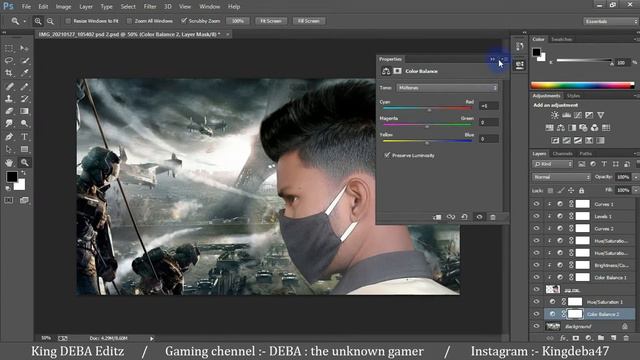Image resolution: width=640 pixels, height=360 pixels.
Task: Click the Zoom In icon in options bar
Action: point(38,21)
